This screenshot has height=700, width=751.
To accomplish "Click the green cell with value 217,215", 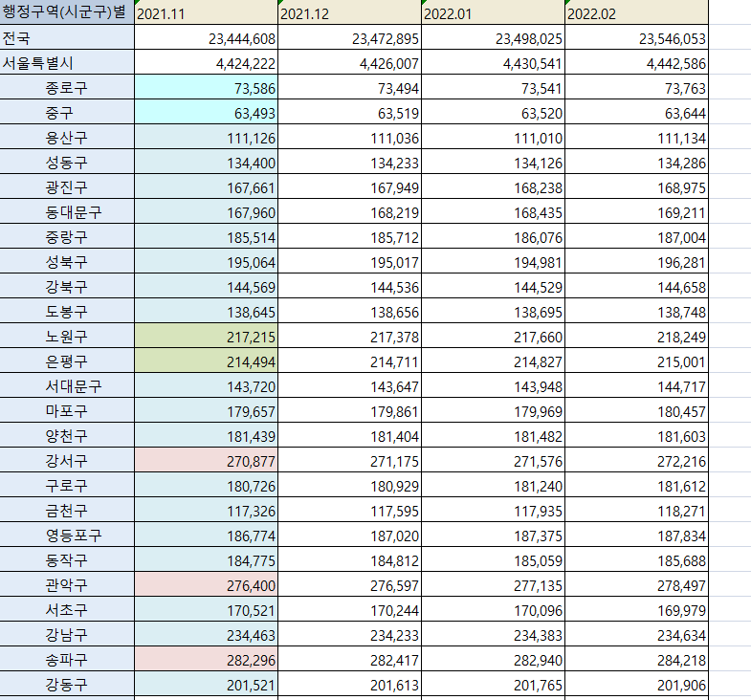I will click(206, 336).
